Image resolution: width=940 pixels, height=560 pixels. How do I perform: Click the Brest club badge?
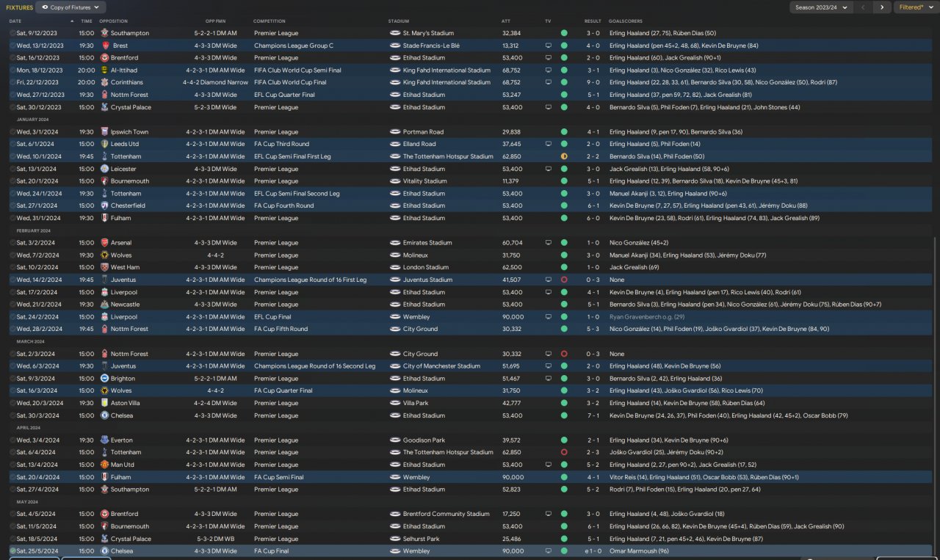click(104, 46)
